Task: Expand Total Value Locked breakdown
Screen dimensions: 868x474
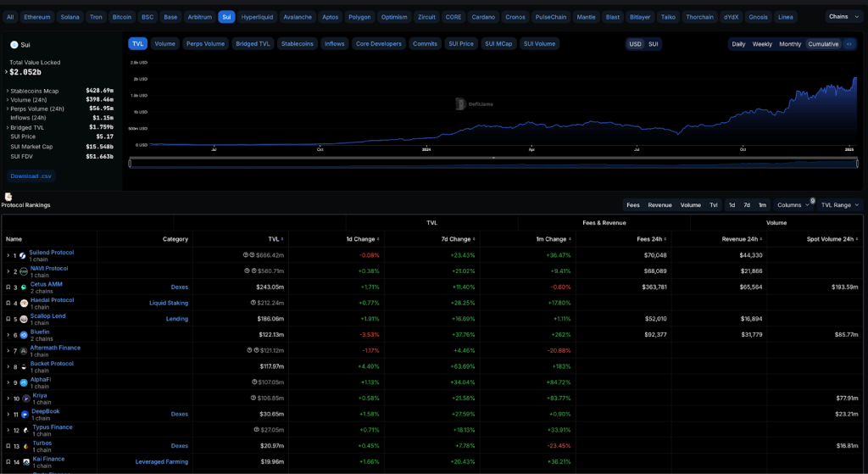Action: tap(7, 72)
